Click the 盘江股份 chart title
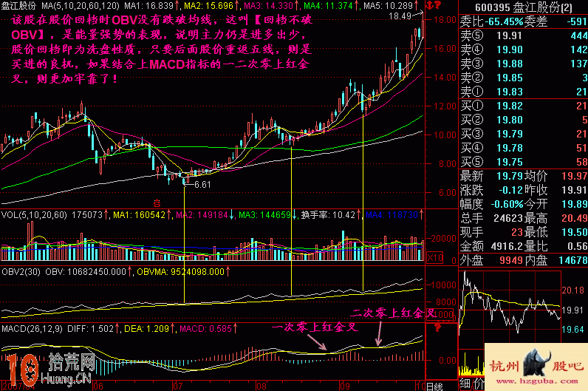 (18, 6)
